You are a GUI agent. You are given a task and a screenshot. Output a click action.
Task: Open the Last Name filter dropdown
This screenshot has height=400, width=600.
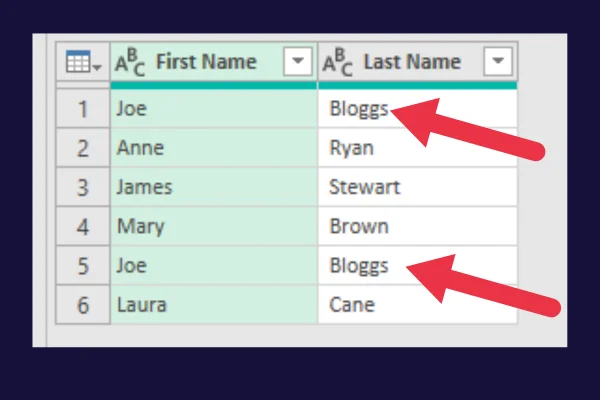click(497, 61)
